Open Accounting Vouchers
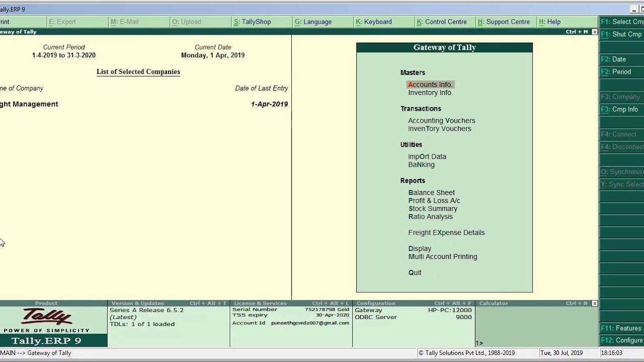 [441, 121]
